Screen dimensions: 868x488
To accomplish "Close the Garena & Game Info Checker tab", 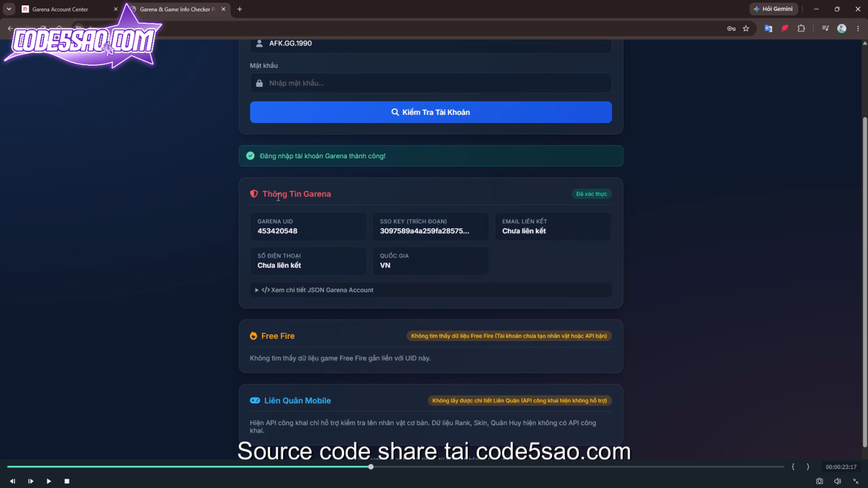I will point(224,9).
